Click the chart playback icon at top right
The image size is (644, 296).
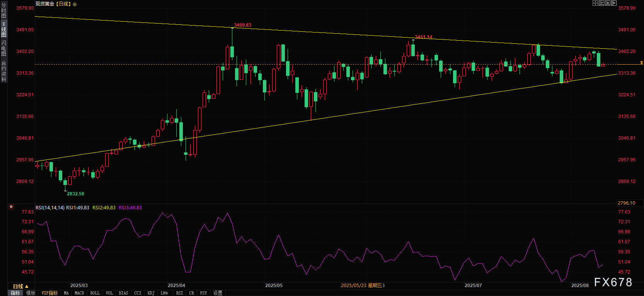608,3
